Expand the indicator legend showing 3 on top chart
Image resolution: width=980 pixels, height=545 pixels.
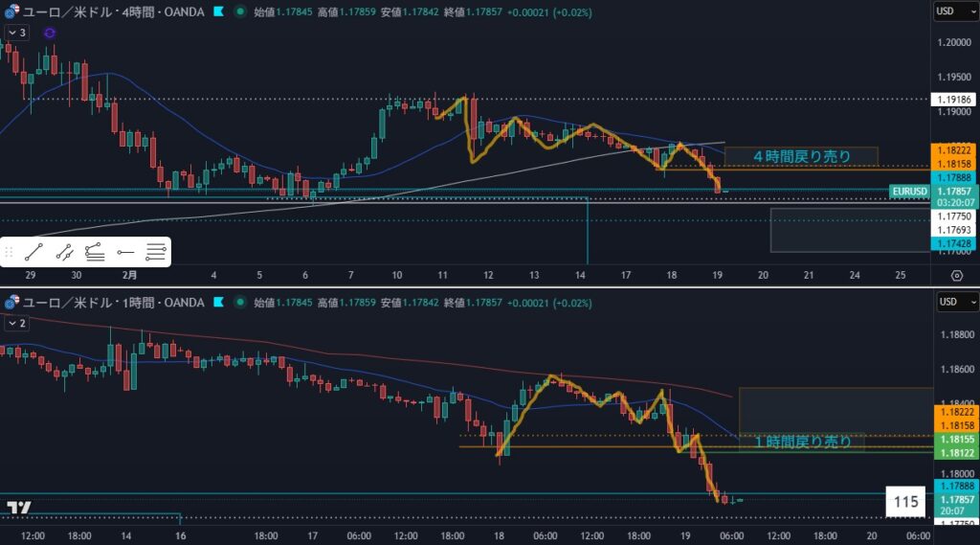[x=16, y=33]
